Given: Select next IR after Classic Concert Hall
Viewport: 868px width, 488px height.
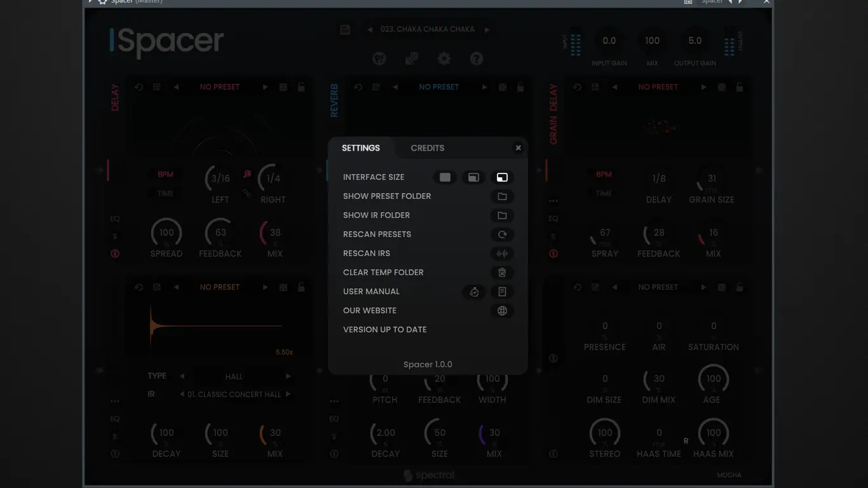Looking at the screenshot, I should [288, 394].
